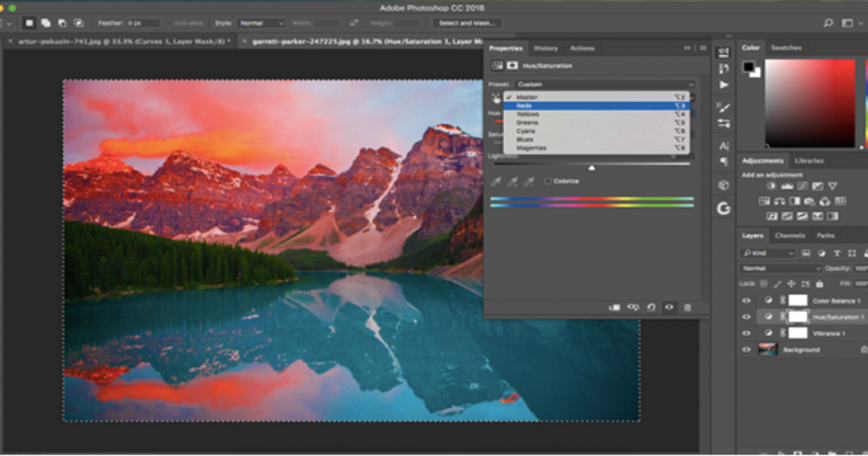
Task: Enable the Colorize checkbox
Action: [x=548, y=181]
